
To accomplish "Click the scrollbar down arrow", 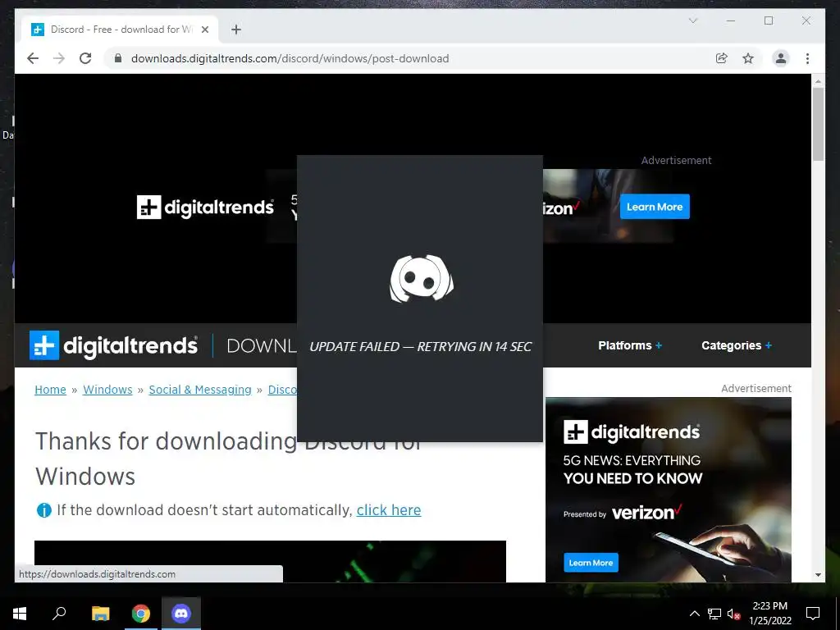I will (x=818, y=575).
